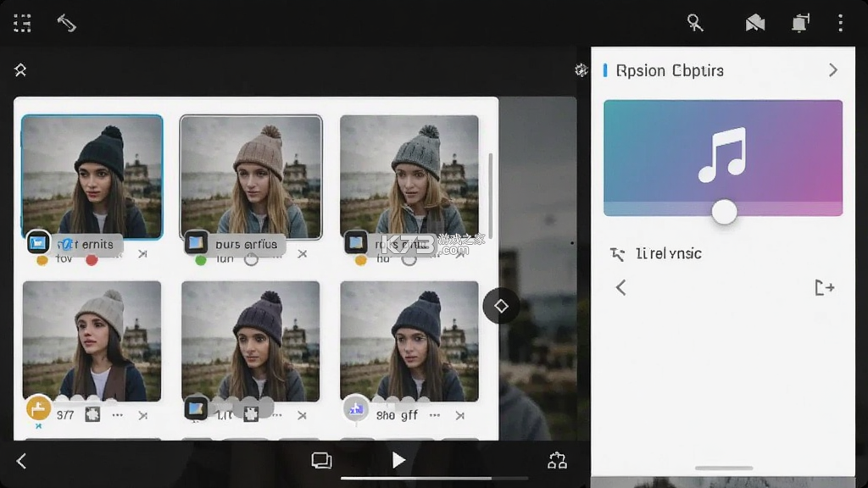The height and width of the screenshot is (488, 868).
Task: Open the three dots menu beside 8ho gff
Action: (435, 415)
